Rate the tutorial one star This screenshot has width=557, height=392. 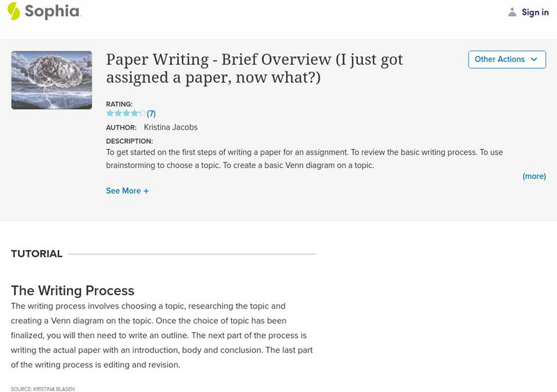(110, 113)
